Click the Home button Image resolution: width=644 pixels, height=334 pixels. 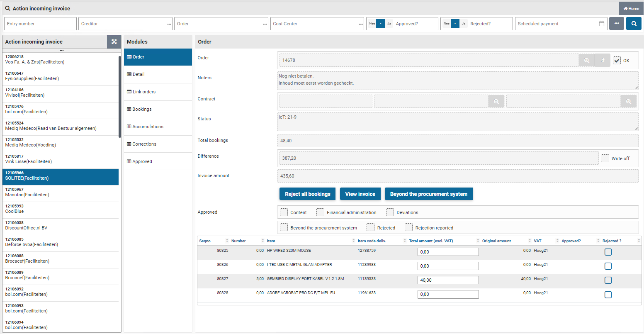[631, 8]
